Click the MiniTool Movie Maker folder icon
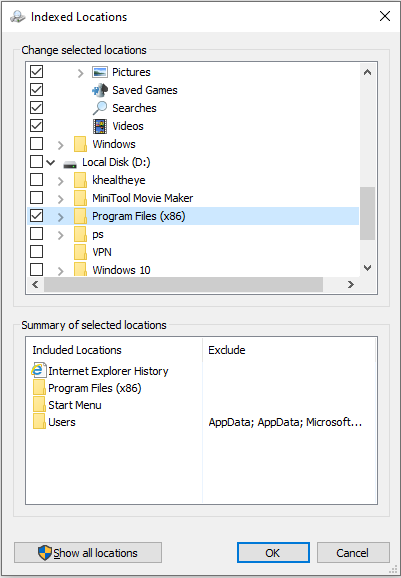The image size is (401, 578). pos(80,198)
